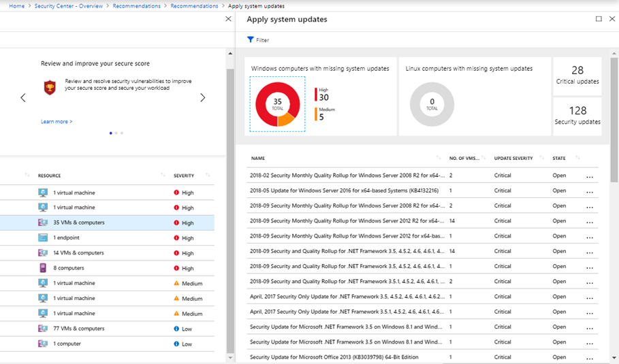Screen dimensions: 619x364
Task: Click Review and improve your secure score heading
Action: coord(95,63)
